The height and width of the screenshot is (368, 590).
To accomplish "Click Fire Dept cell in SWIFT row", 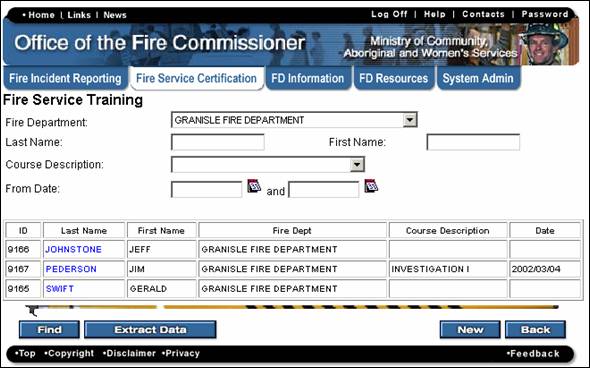I will coord(292,289).
